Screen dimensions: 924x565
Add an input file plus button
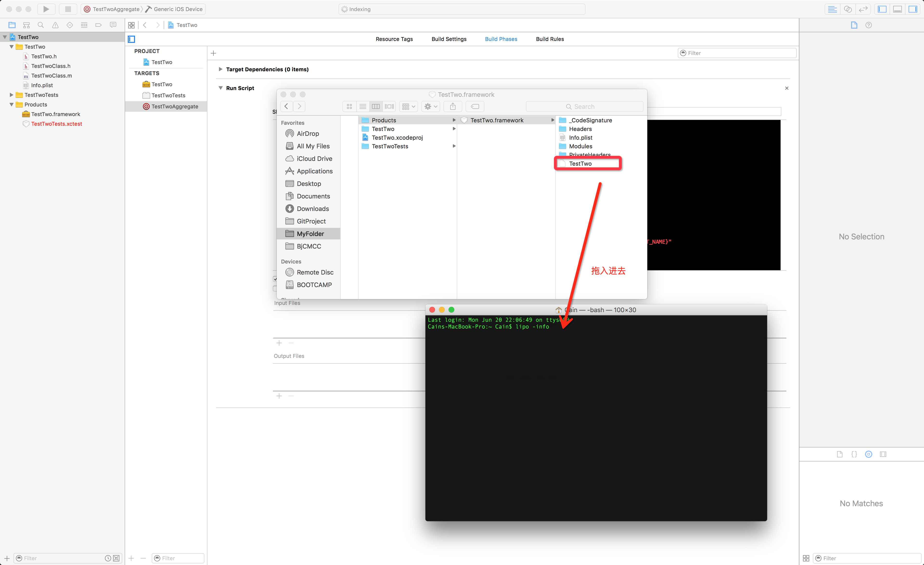[279, 343]
